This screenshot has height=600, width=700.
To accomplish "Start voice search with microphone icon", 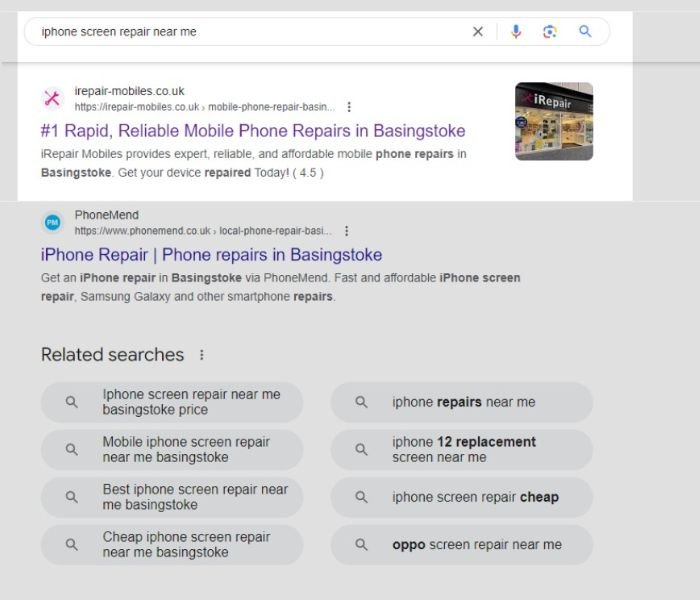I will click(516, 32).
